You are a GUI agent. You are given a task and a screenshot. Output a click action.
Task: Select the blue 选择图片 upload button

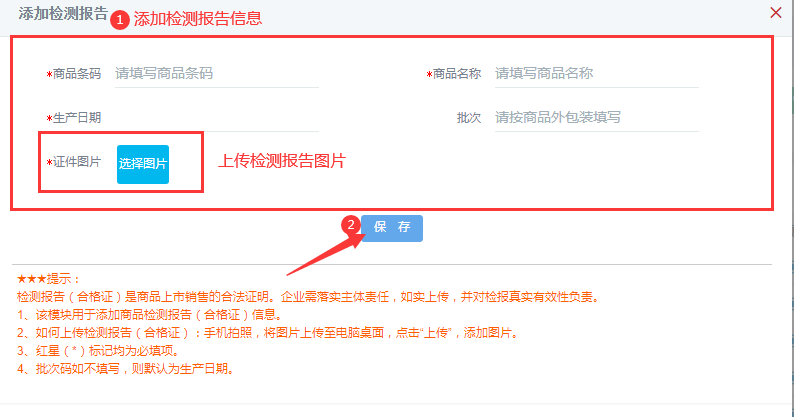point(143,164)
